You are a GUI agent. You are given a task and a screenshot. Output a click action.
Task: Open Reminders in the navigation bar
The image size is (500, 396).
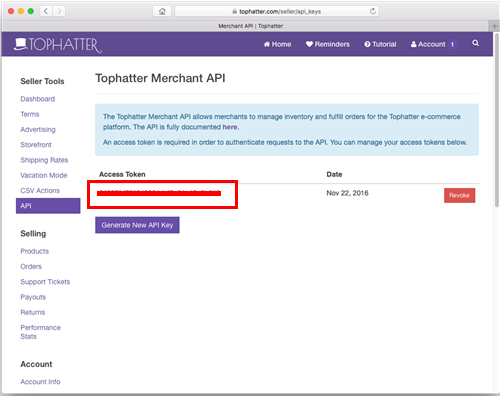(x=328, y=44)
